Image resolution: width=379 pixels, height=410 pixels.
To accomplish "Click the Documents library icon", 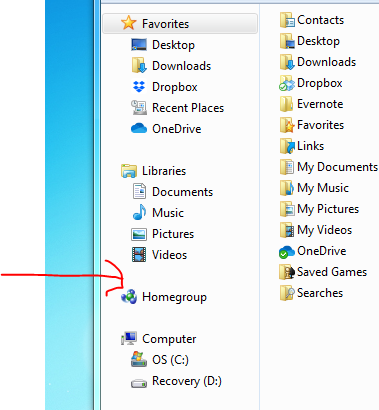I will pos(139,191).
